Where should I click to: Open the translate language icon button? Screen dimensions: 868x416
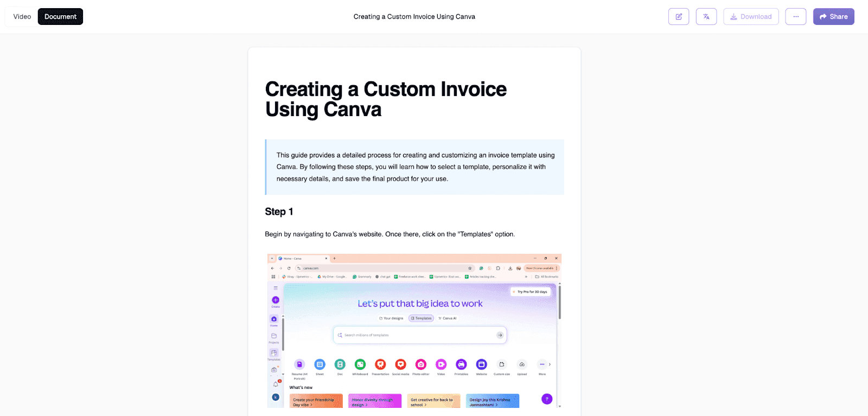coord(706,17)
